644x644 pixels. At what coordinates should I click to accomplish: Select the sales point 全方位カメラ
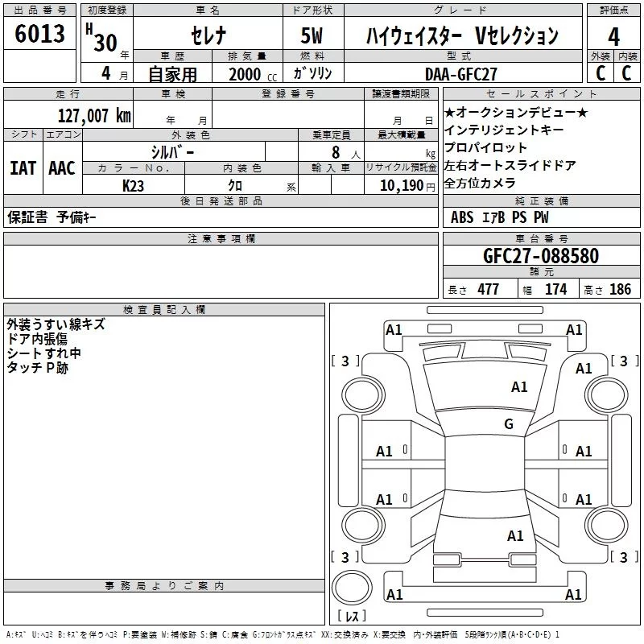tap(480, 184)
